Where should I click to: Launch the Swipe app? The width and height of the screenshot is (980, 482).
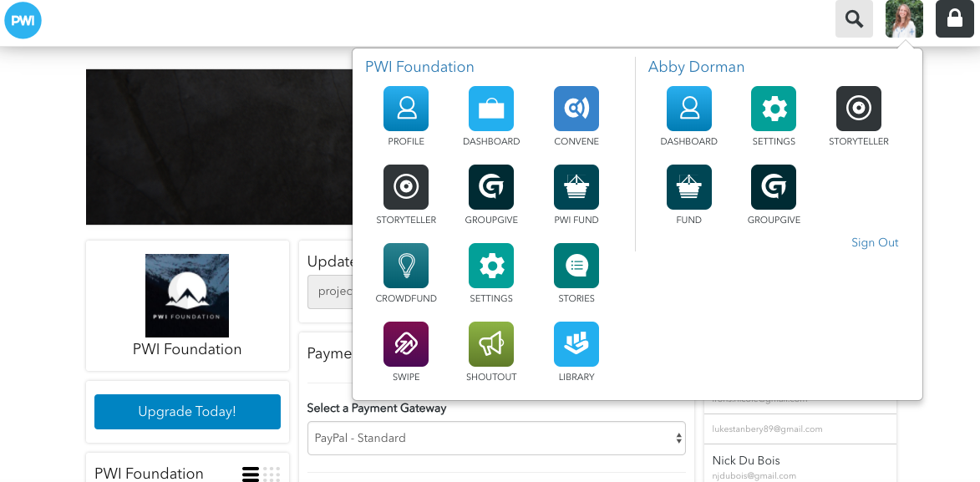(x=406, y=344)
